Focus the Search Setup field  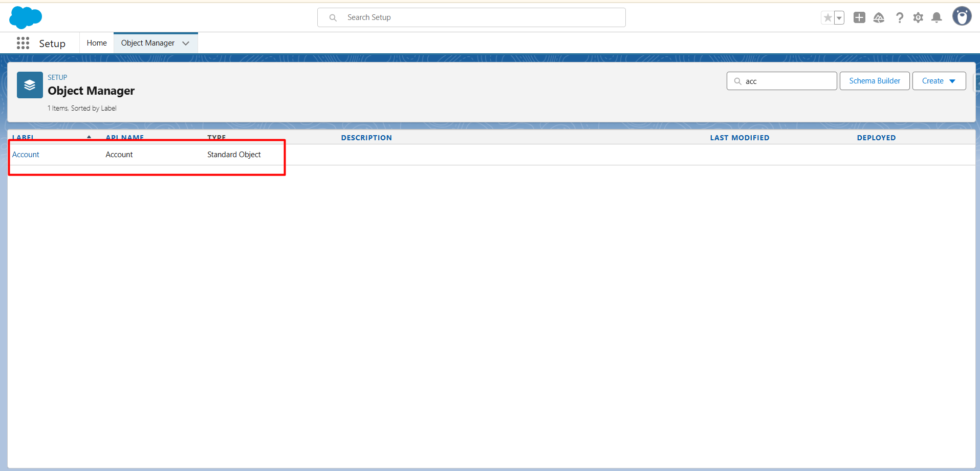(x=471, y=17)
